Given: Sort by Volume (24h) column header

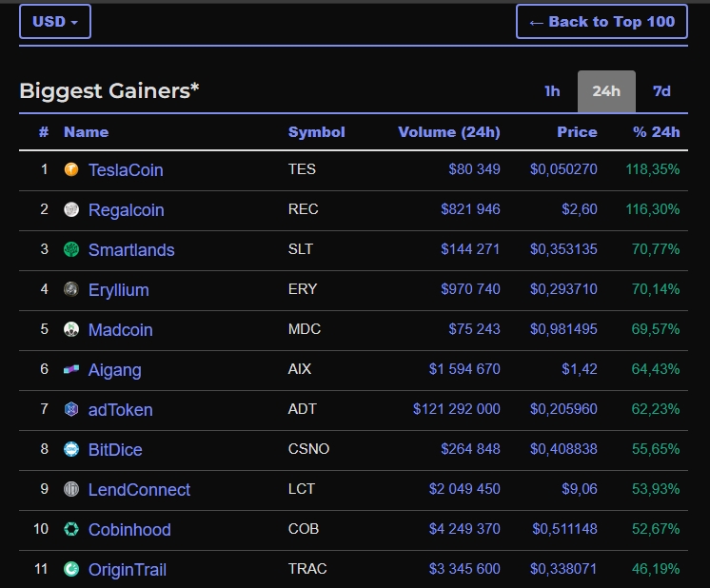Looking at the screenshot, I should pyautogui.click(x=449, y=132).
